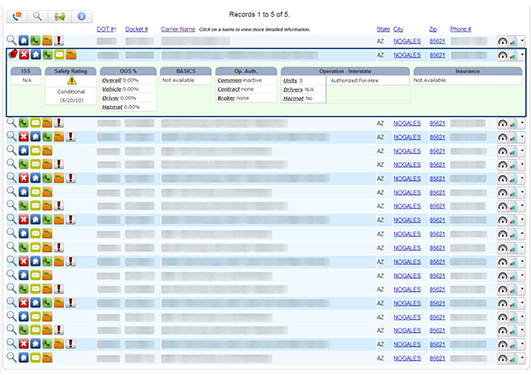Click the magnifier in the row right below details panel

click(x=12, y=123)
